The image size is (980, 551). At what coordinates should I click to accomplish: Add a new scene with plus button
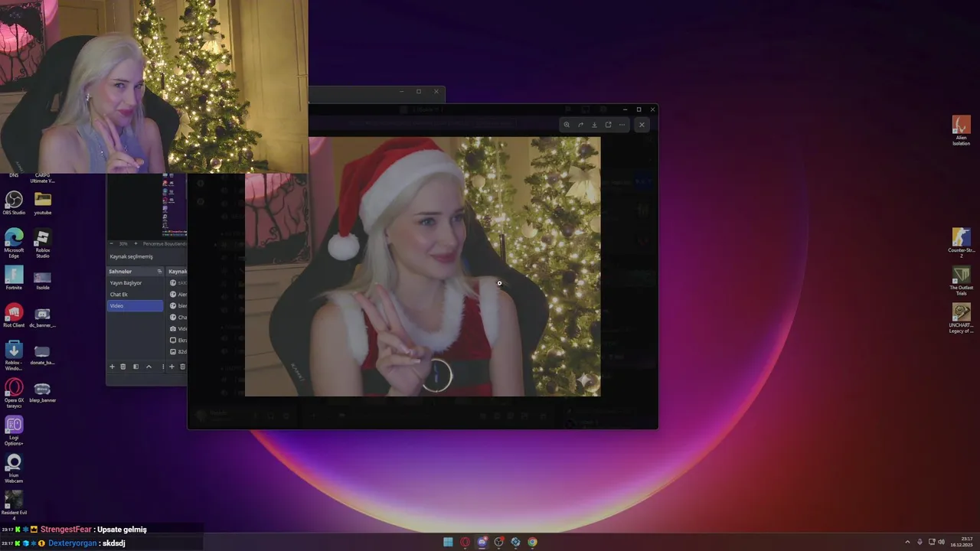pyautogui.click(x=112, y=367)
